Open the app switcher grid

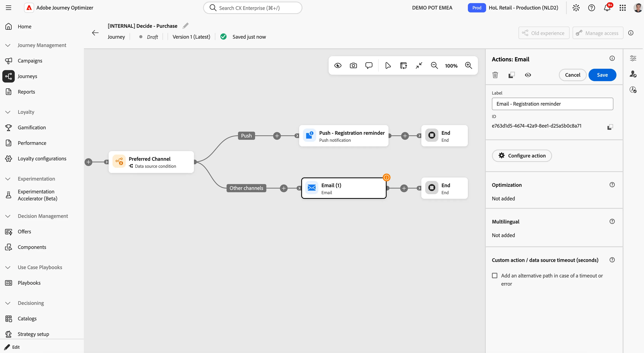(622, 8)
